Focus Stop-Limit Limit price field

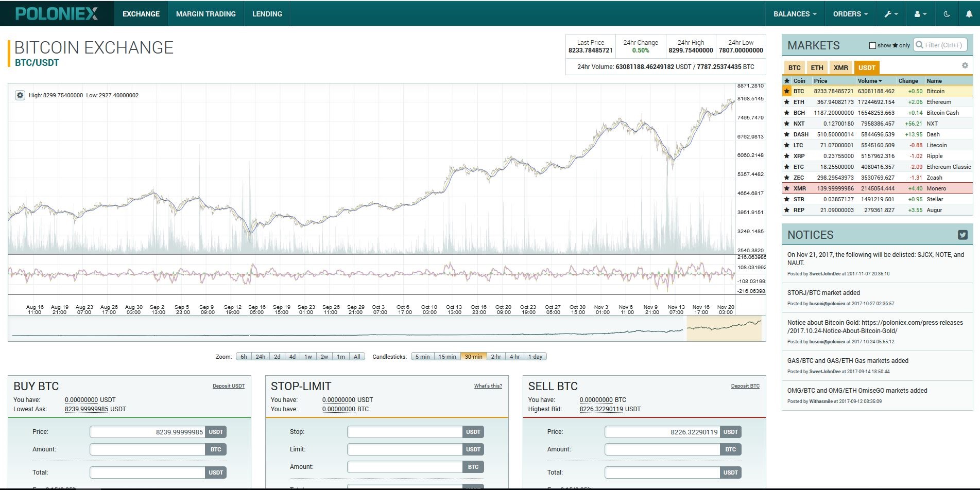(x=405, y=449)
